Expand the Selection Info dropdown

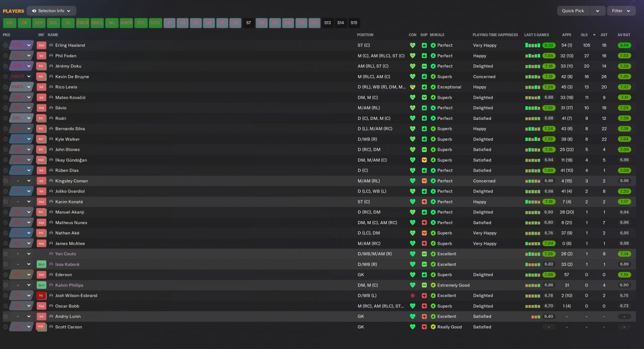tap(51, 11)
